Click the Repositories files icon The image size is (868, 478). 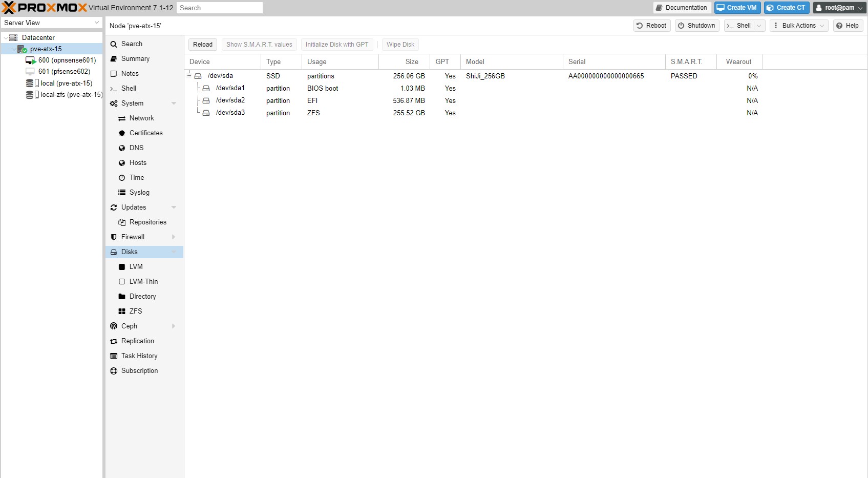[x=122, y=222]
